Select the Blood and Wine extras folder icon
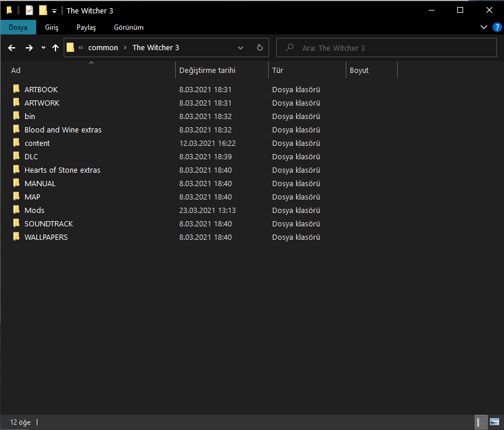The width and height of the screenshot is (504, 430). (x=16, y=130)
